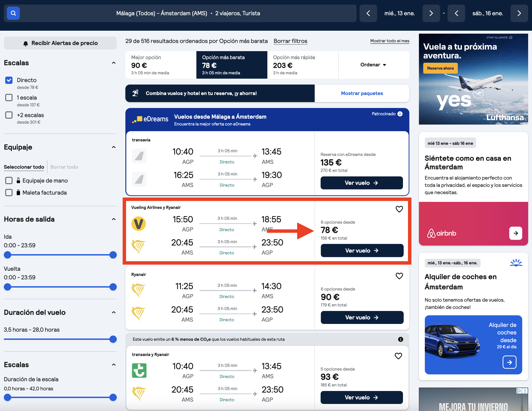Collapse Duración del vuelo section

point(114,312)
